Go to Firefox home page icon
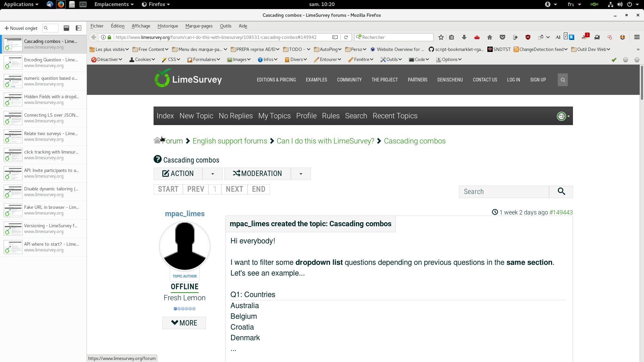This screenshot has width=644, height=362. coord(490,37)
